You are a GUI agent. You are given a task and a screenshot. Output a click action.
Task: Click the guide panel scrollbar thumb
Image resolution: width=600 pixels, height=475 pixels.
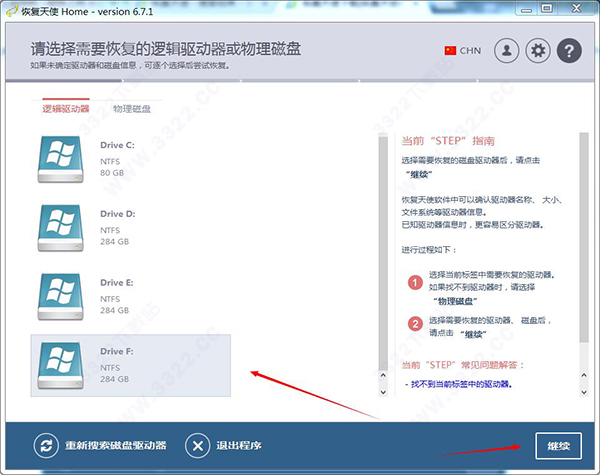pyautogui.click(x=584, y=237)
